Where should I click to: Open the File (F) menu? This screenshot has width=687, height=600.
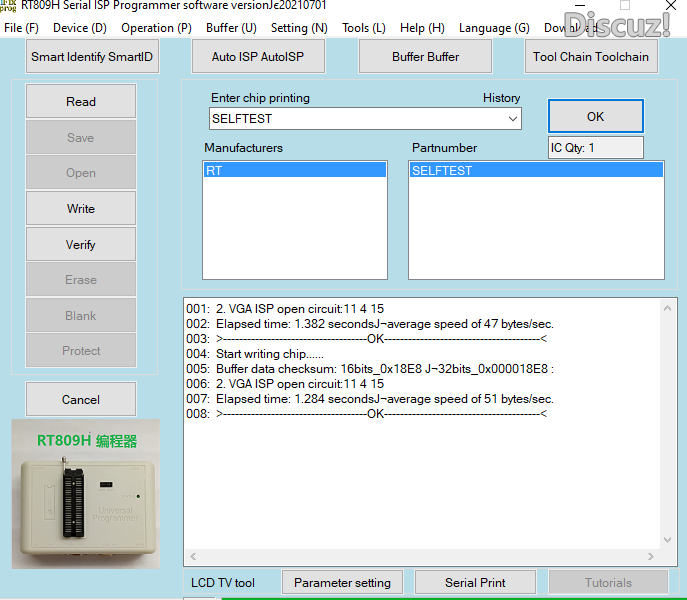point(21,28)
